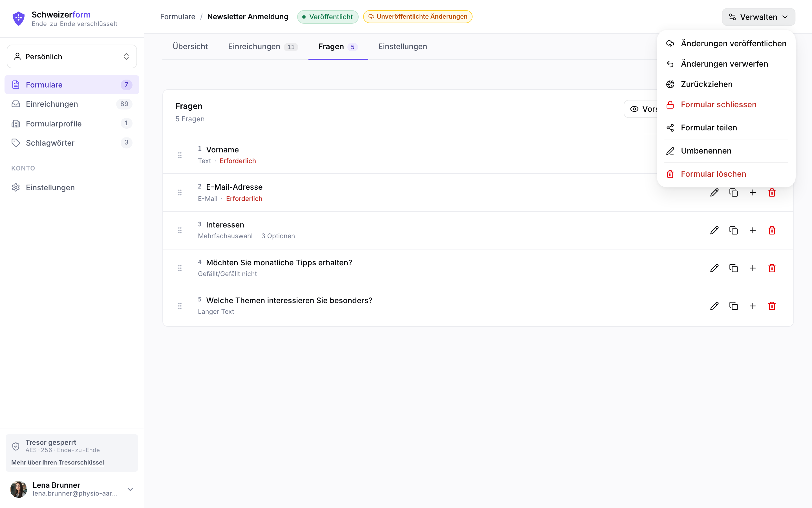The height and width of the screenshot is (508, 812).
Task: Open the form Einstellungen tab
Action: 403,46
